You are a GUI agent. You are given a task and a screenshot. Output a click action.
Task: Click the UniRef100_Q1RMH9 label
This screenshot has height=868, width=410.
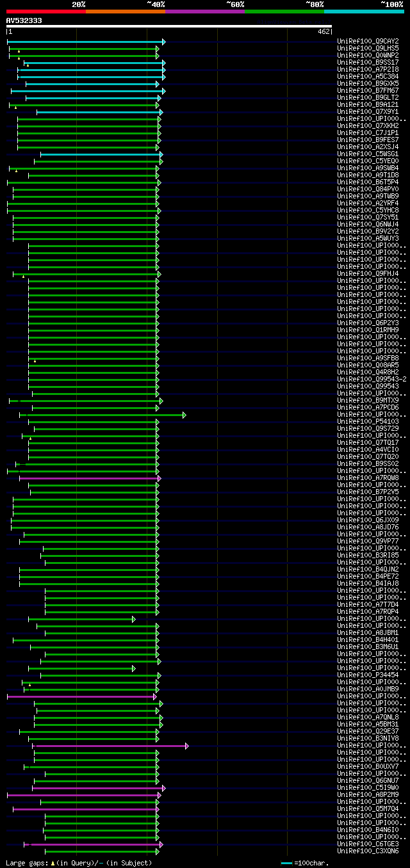pos(368,330)
